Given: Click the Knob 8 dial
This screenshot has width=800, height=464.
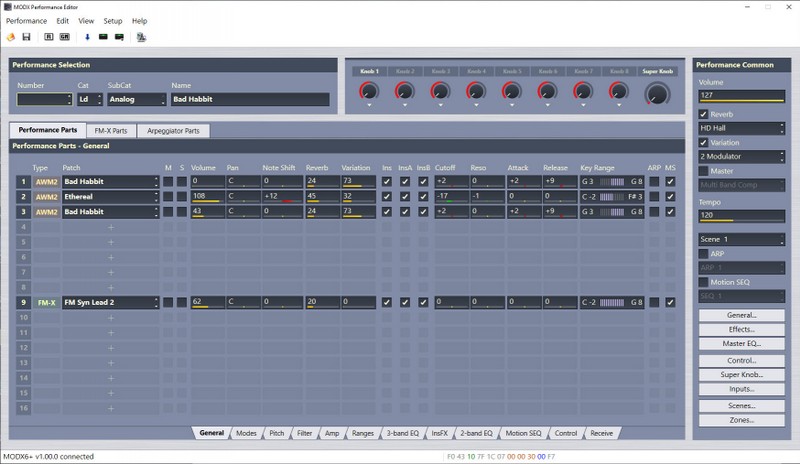Looking at the screenshot, I should [x=618, y=91].
